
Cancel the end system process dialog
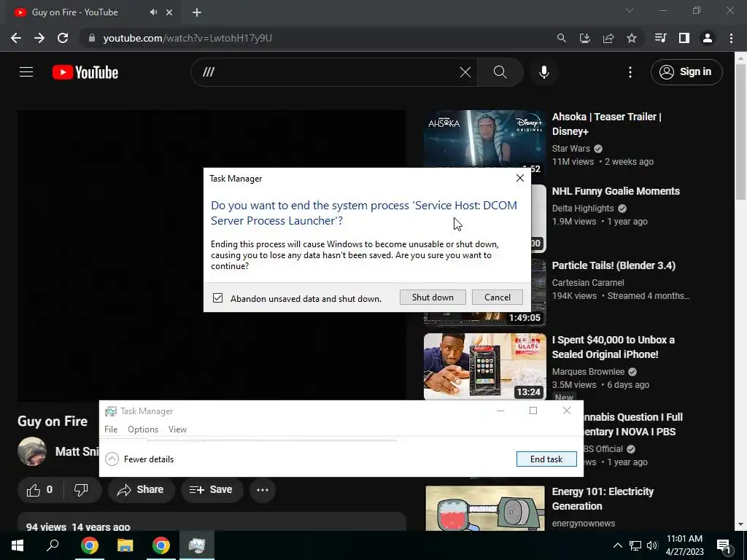(x=498, y=297)
